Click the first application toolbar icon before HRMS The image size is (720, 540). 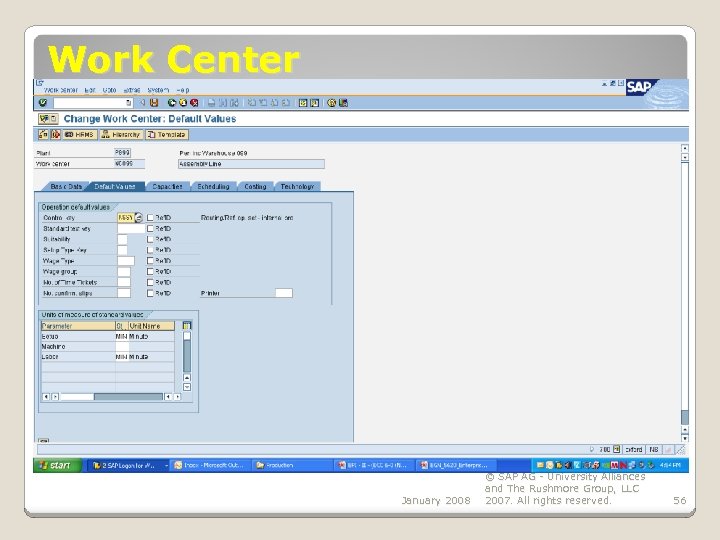43,135
